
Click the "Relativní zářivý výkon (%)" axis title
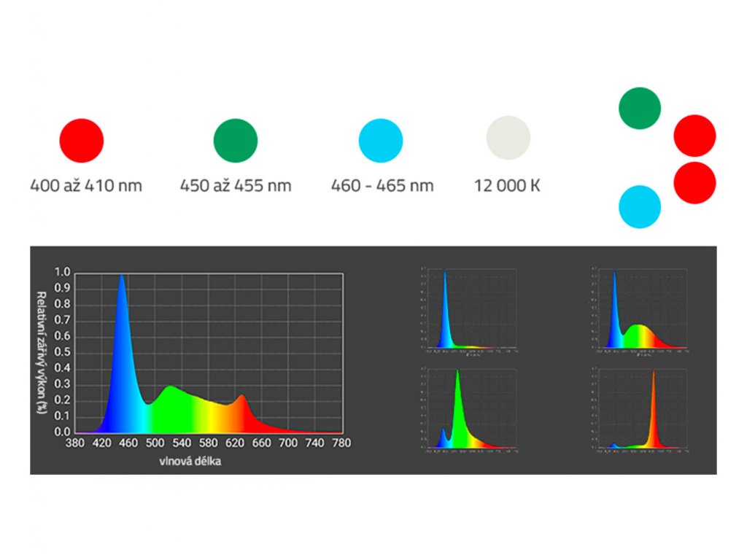click(42, 351)
